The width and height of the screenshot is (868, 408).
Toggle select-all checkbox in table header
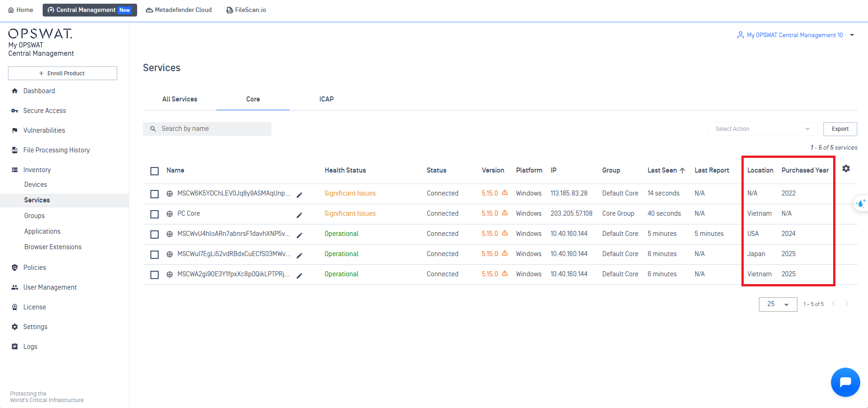tap(155, 171)
